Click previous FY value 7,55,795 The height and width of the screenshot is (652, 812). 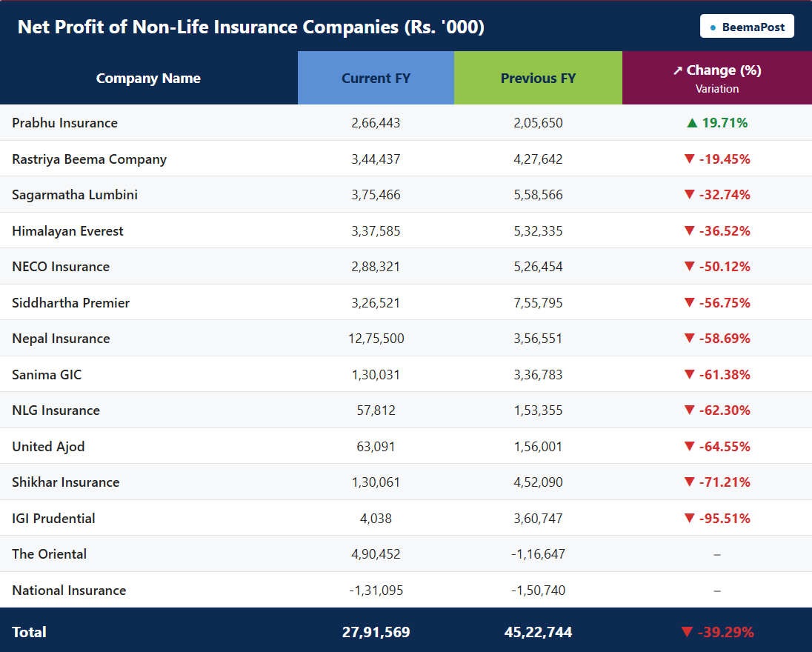538,303
